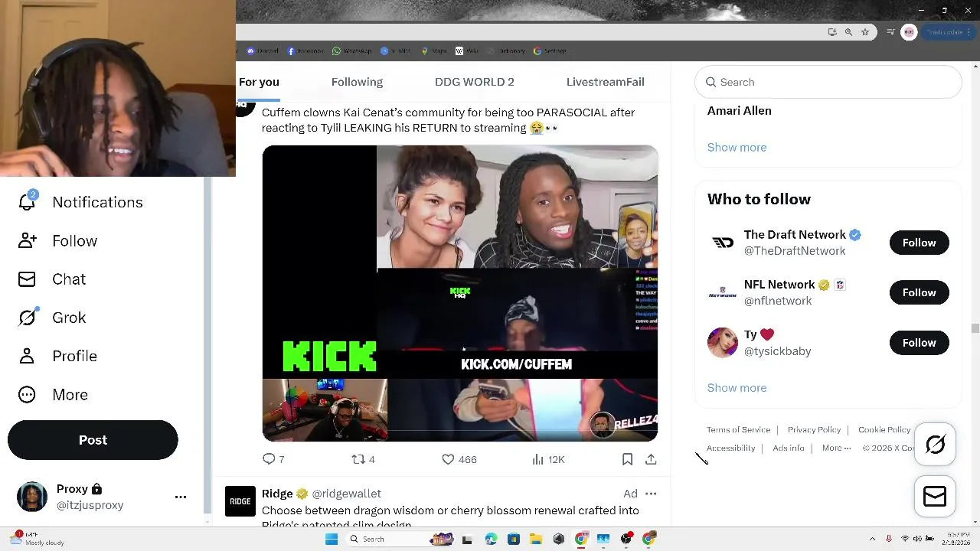Viewport: 980px width, 551px height.
Task: Show hidden tray icons chevron
Action: 872,539
